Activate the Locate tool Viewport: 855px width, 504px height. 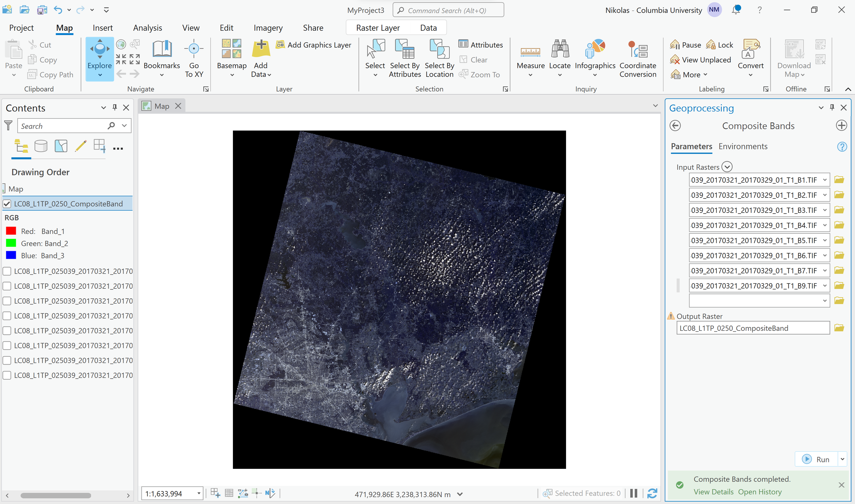[560, 58]
